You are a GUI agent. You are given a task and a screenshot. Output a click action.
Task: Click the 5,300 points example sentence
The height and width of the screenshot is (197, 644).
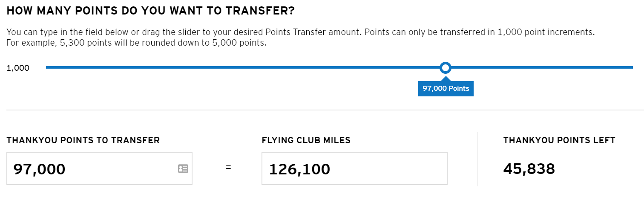point(136,43)
